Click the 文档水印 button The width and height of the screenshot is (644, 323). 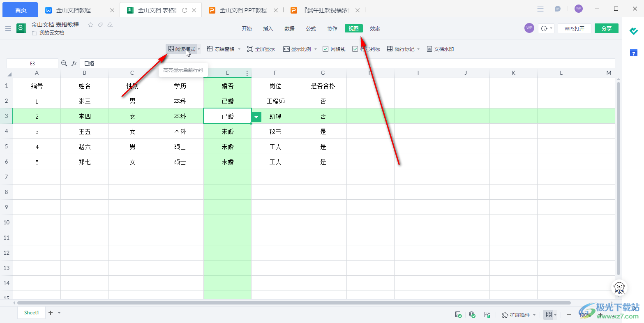pyautogui.click(x=440, y=49)
